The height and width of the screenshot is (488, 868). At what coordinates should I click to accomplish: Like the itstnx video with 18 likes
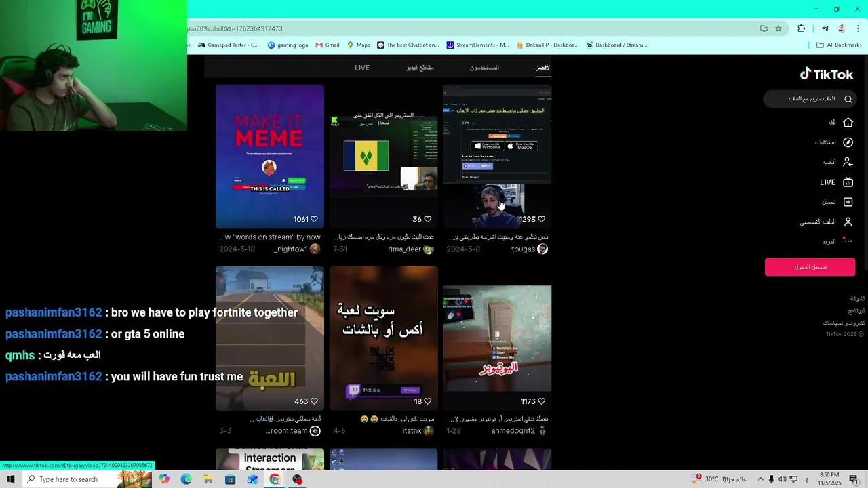pos(427,401)
